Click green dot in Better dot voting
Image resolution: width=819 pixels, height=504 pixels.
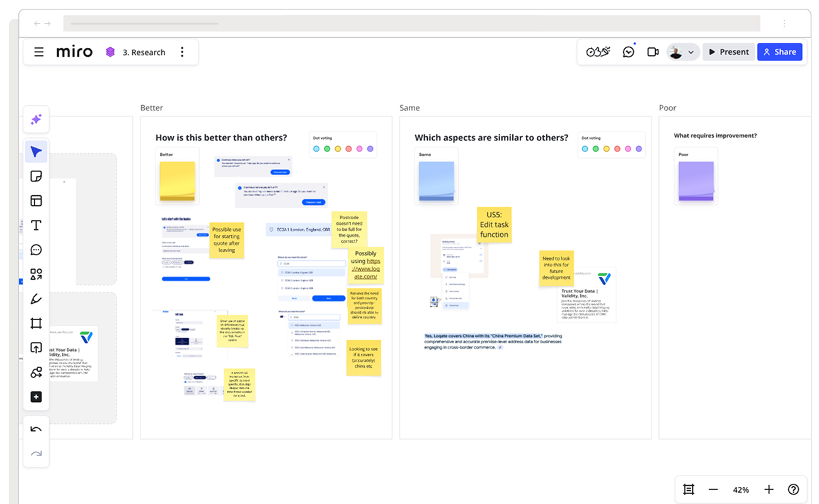(327, 149)
